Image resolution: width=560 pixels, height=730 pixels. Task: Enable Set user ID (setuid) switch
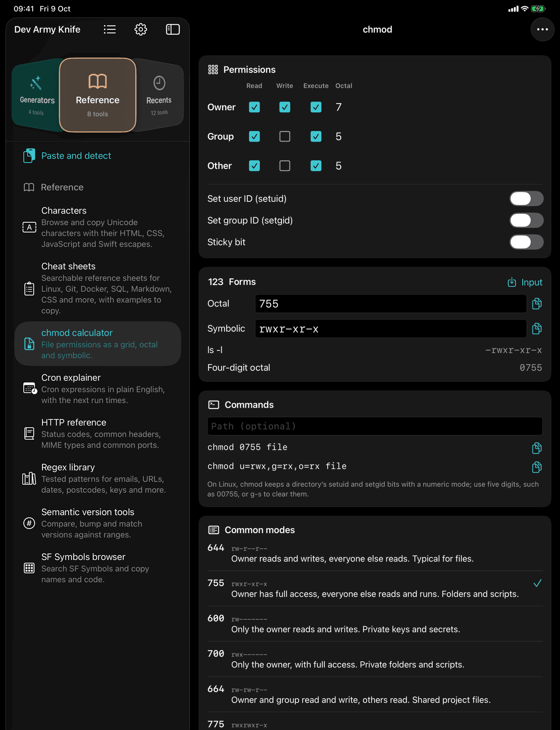pos(526,198)
